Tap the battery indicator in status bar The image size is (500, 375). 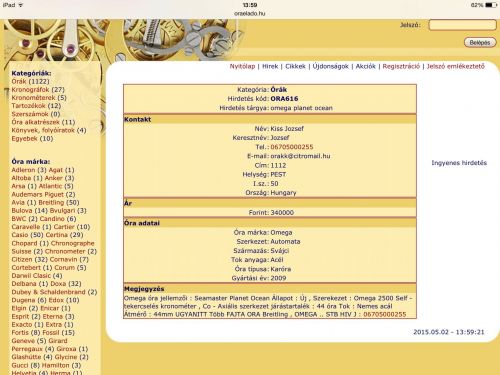[491, 5]
